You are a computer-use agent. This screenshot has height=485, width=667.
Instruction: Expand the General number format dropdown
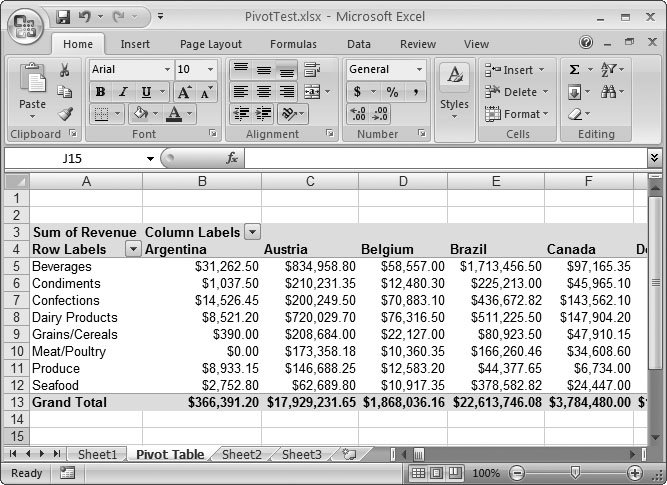(419, 70)
